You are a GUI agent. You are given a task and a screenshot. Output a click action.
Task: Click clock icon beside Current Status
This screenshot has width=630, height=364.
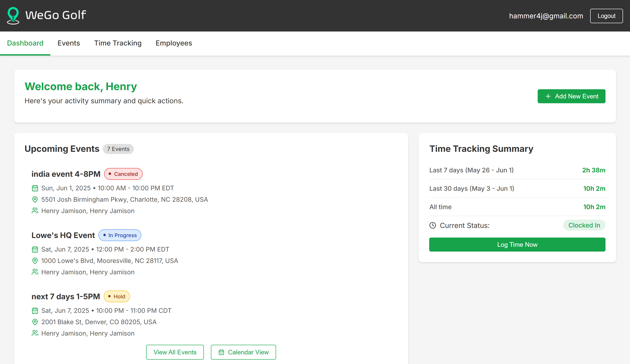tap(433, 226)
